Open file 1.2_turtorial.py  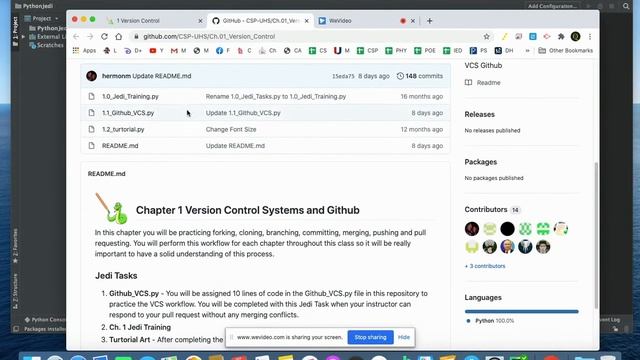coord(123,129)
